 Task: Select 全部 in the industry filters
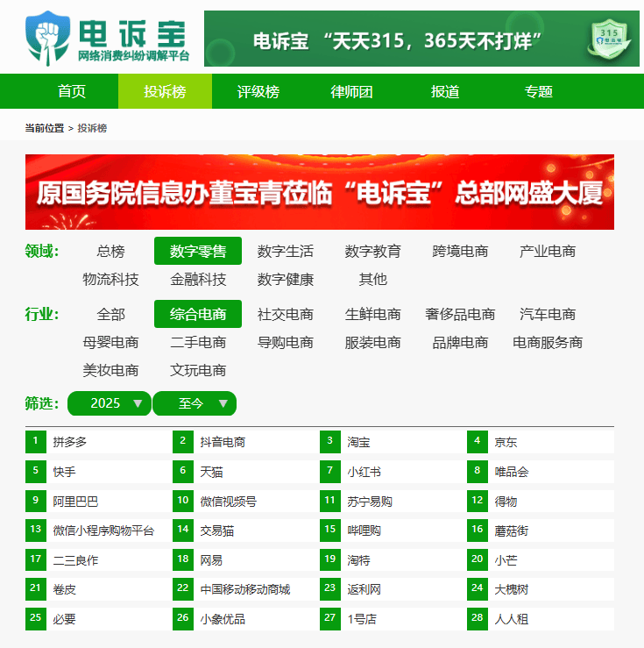110,314
